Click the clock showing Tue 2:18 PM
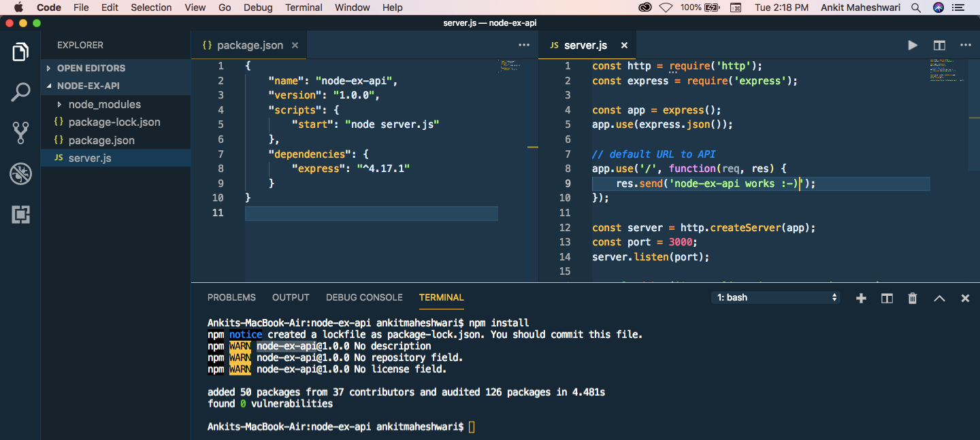The width and height of the screenshot is (980, 440). pyautogui.click(x=782, y=7)
